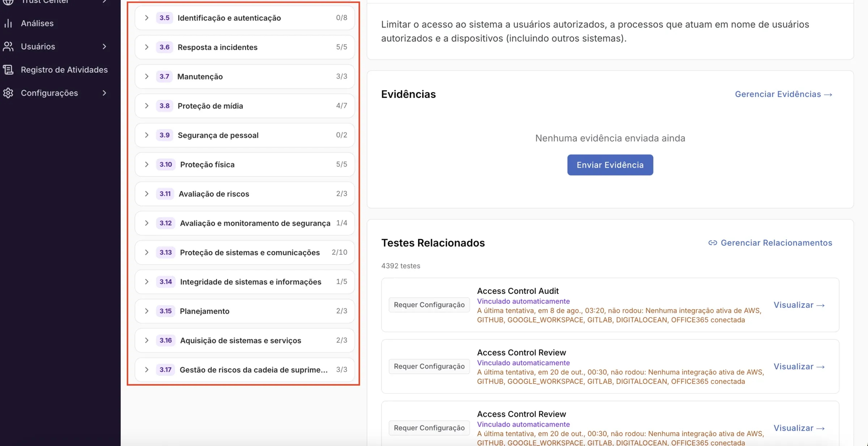The width and height of the screenshot is (868, 446).
Task: Click the 2/10 progress count for 3.13
Action: [x=339, y=252]
